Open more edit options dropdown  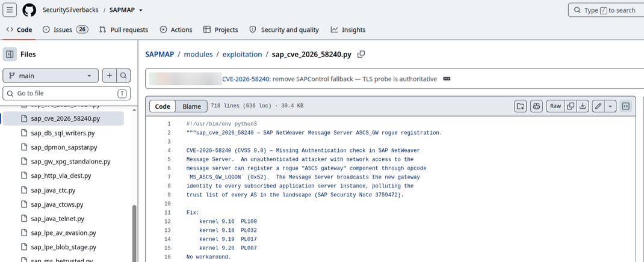610,106
